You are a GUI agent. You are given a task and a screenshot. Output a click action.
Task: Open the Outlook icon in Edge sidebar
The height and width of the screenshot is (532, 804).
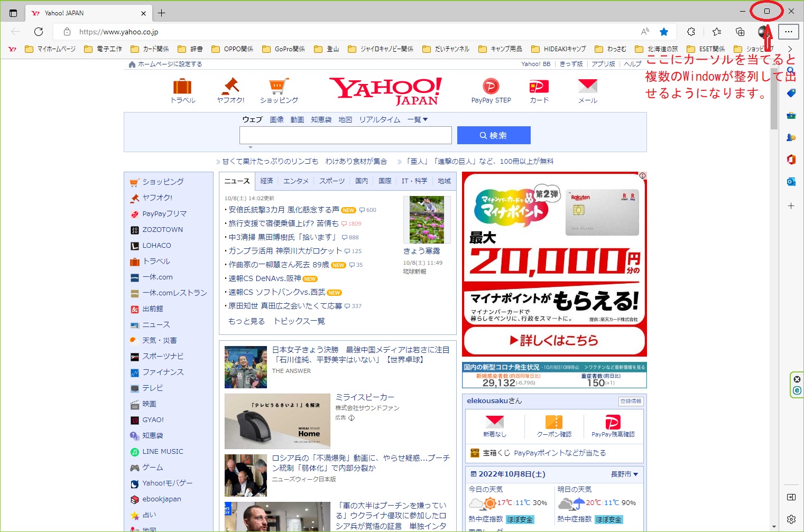click(x=791, y=182)
